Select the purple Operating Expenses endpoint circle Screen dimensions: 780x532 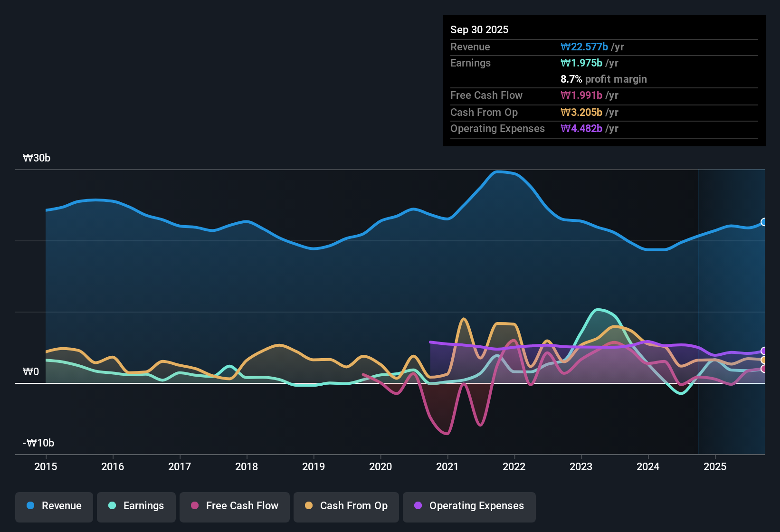click(x=763, y=351)
